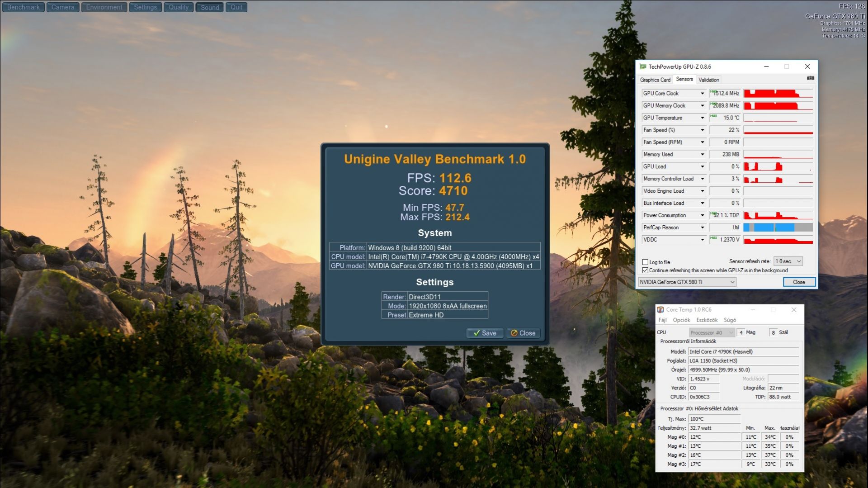This screenshot has width=868, height=488.
Task: Click the Score 4710 result text
Action: 433,191
